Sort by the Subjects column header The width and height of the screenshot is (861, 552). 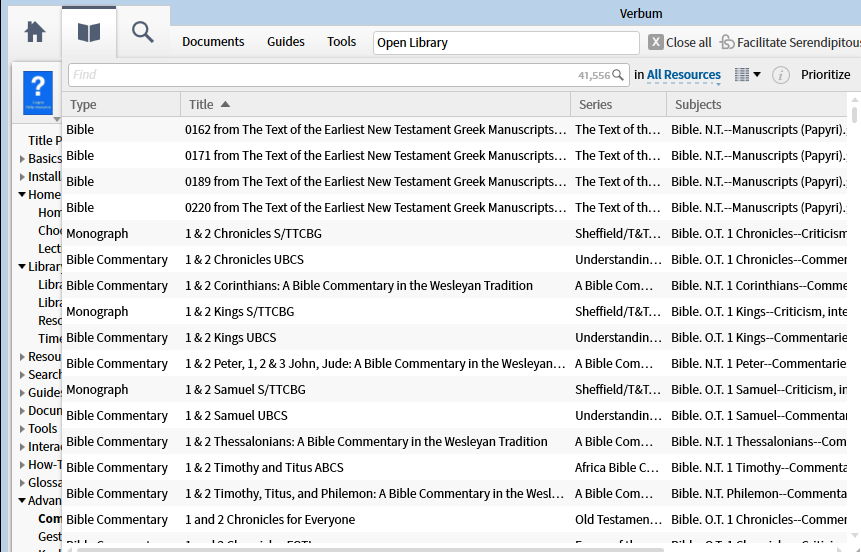point(758,104)
